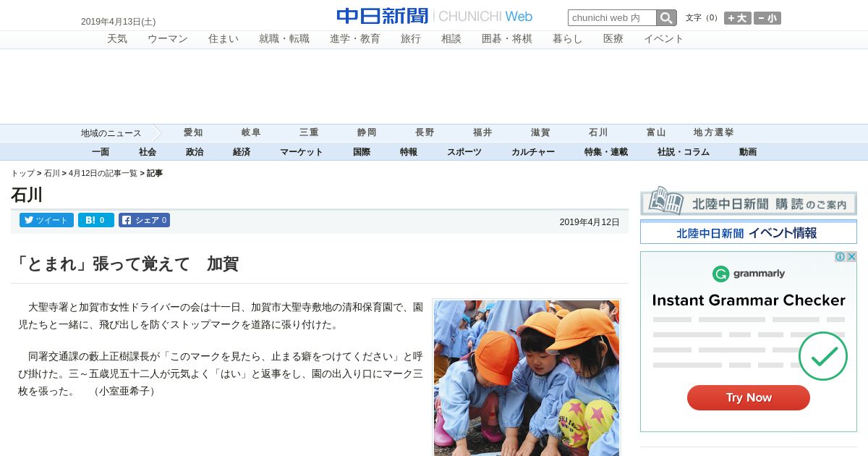Go to カルチャー news category
Image resolution: width=868 pixels, height=456 pixels.
(x=533, y=152)
